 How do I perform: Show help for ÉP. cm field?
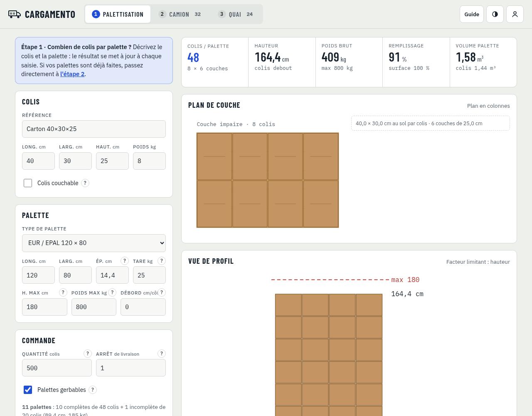tap(125, 261)
